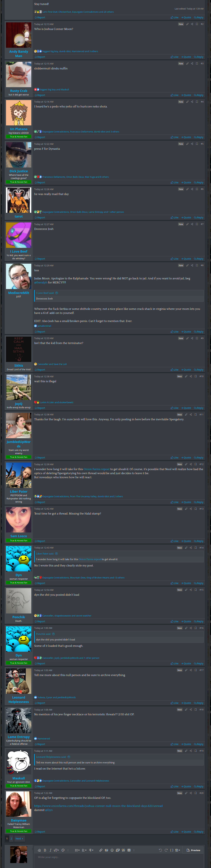Click the edit pencil icon on post #9

point(187,338)
